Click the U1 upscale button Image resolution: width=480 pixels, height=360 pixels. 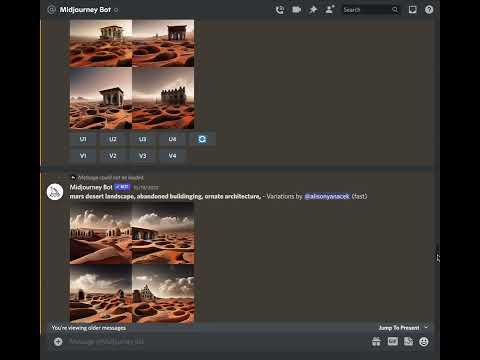(x=83, y=139)
